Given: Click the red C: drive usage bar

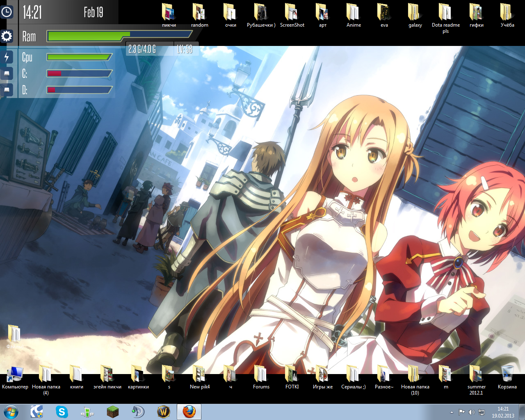Looking at the screenshot, I should coord(55,73).
